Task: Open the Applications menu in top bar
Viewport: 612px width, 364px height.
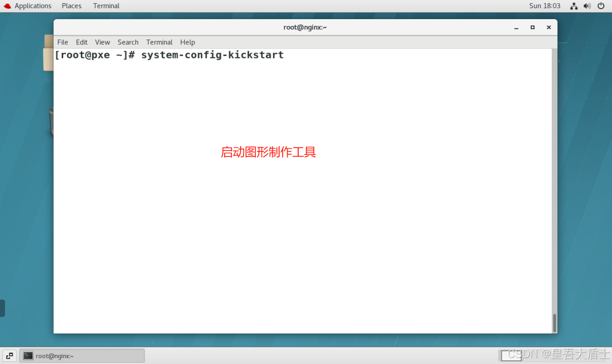Action: (33, 6)
